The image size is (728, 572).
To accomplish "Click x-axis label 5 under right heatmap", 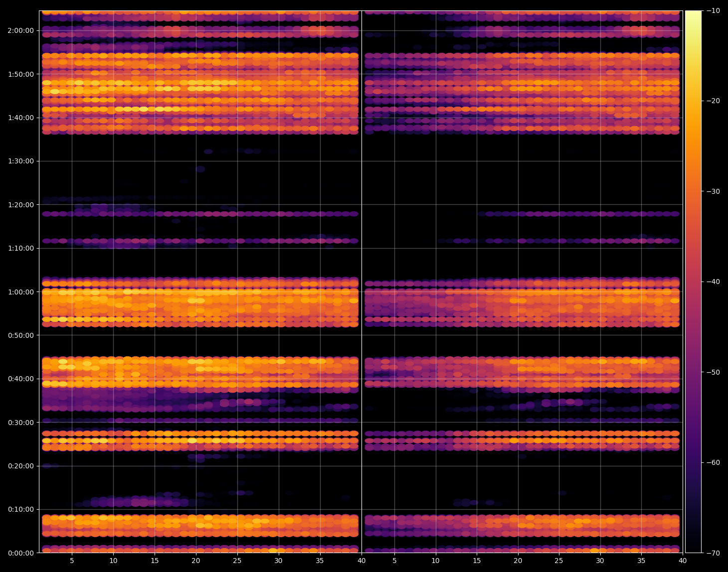I will coord(394,561).
